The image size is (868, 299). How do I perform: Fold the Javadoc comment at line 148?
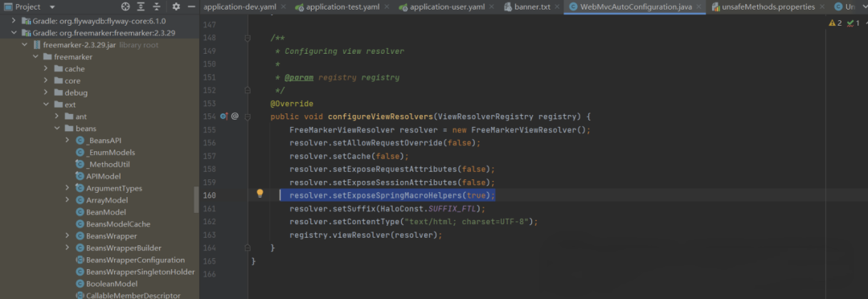coord(248,38)
